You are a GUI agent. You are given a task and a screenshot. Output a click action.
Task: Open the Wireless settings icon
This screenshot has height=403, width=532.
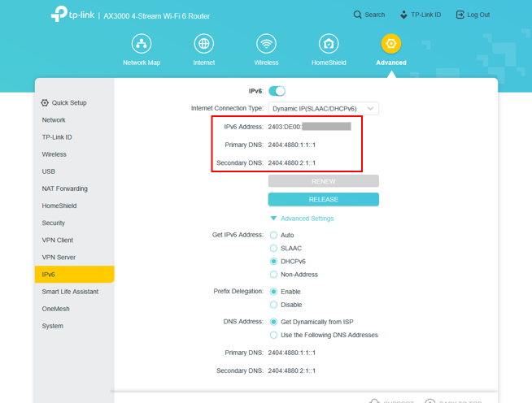(266, 44)
